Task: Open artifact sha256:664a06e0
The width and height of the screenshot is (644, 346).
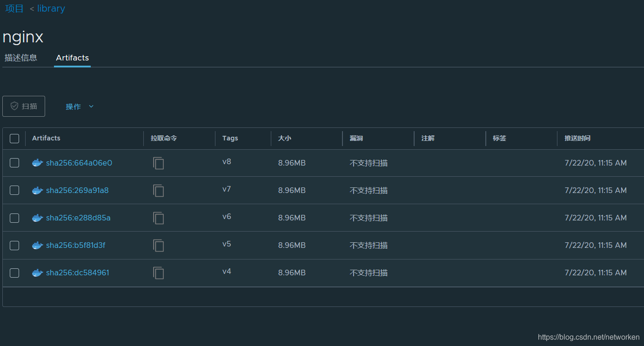Action: (79, 163)
